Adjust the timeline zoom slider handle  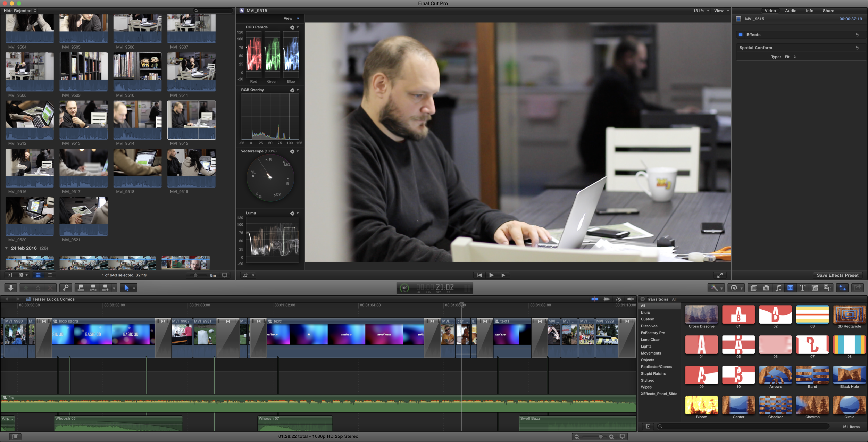(600, 437)
